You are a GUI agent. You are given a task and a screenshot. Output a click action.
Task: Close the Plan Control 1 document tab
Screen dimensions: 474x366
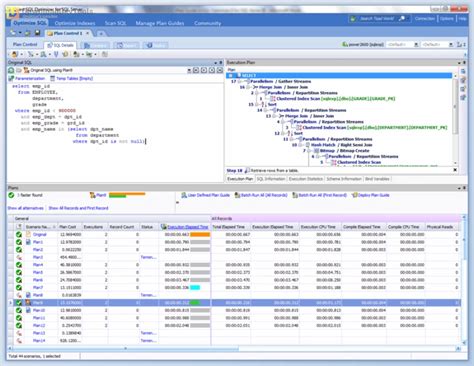[87, 33]
